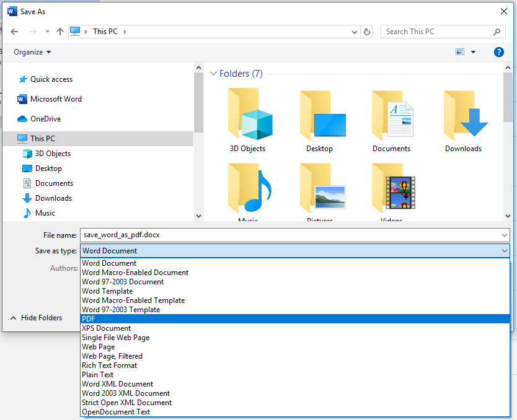Click the File name text field
This screenshot has width=517, height=420.
(x=290, y=235)
